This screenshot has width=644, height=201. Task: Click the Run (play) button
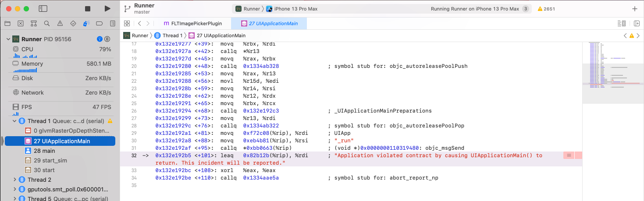click(x=107, y=9)
